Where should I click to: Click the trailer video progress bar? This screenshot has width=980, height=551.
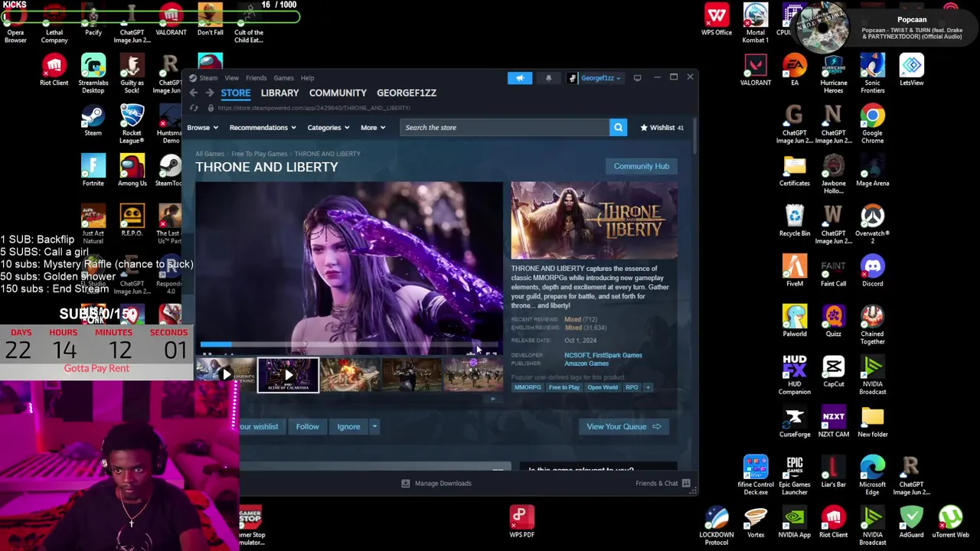(x=348, y=345)
